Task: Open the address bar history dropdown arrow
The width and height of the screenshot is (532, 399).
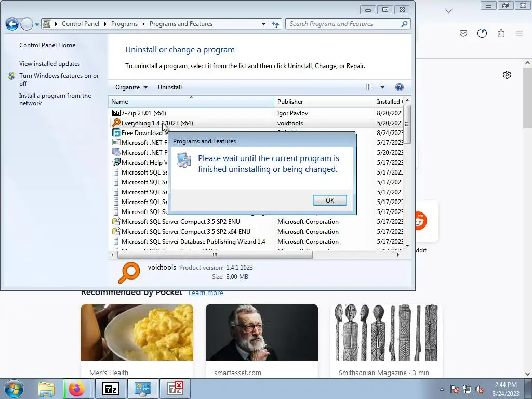Action: 263,24
